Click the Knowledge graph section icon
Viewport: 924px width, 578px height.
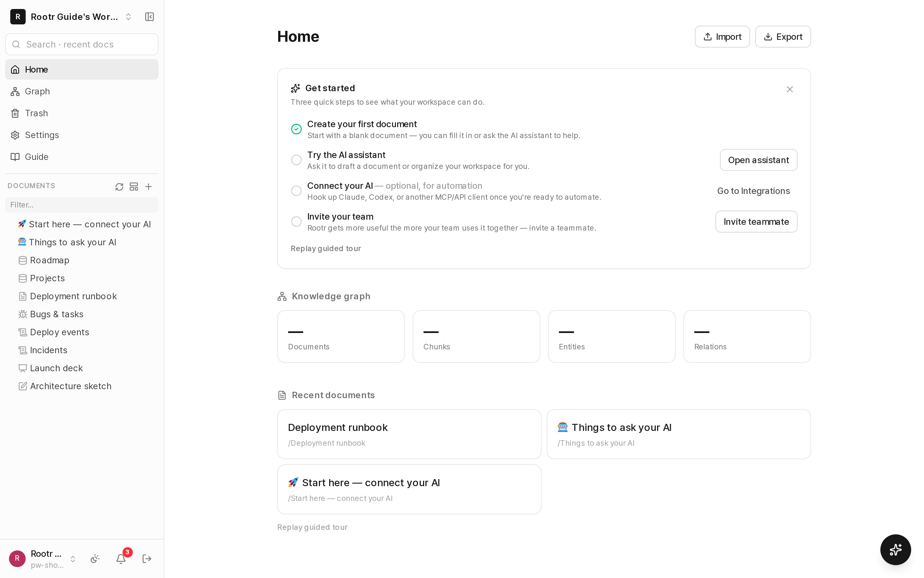282,296
